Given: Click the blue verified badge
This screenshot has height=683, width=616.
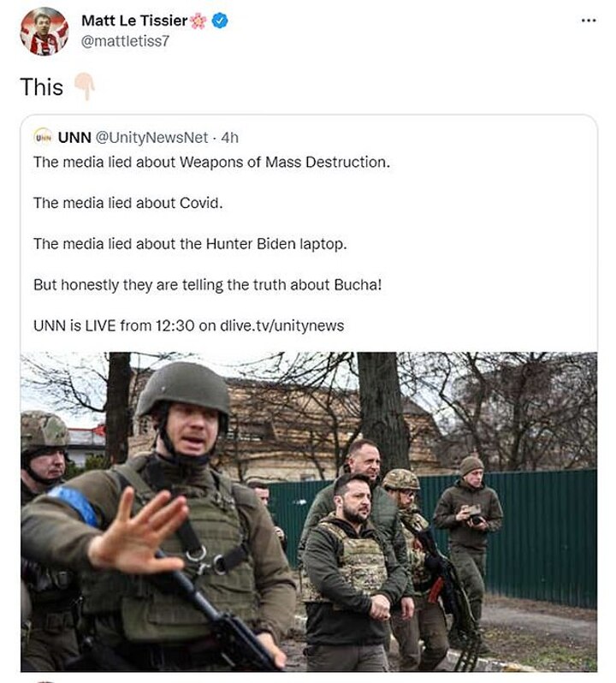Looking at the screenshot, I should point(220,21).
